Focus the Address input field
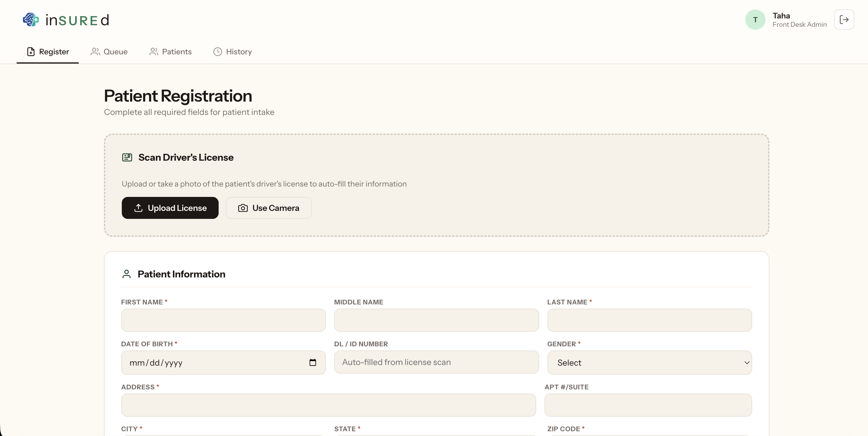This screenshot has width=868, height=436. (x=328, y=405)
